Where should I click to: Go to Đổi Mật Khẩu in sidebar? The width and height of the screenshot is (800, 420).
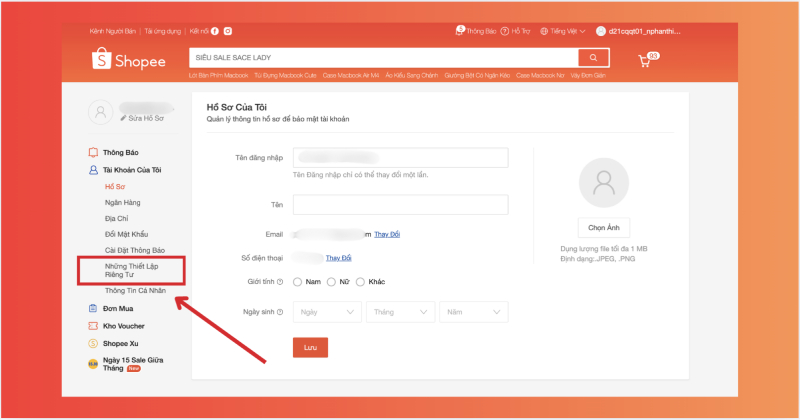pos(127,233)
